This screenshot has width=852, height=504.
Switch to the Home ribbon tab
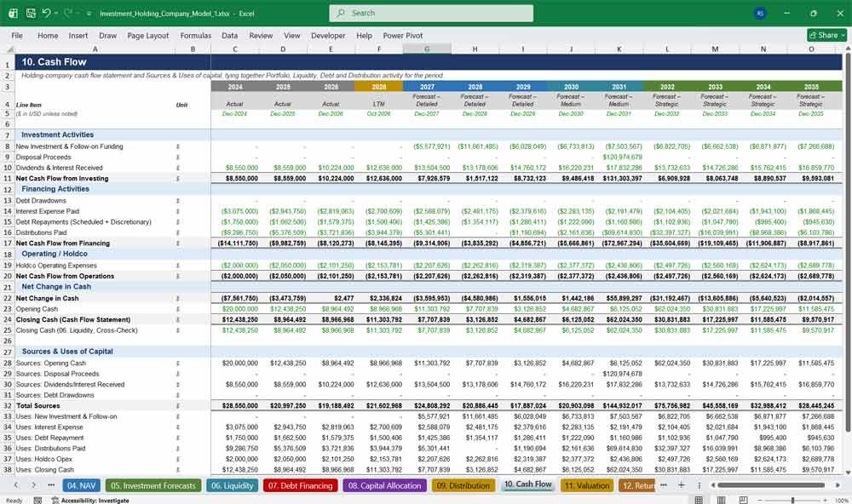click(x=48, y=35)
